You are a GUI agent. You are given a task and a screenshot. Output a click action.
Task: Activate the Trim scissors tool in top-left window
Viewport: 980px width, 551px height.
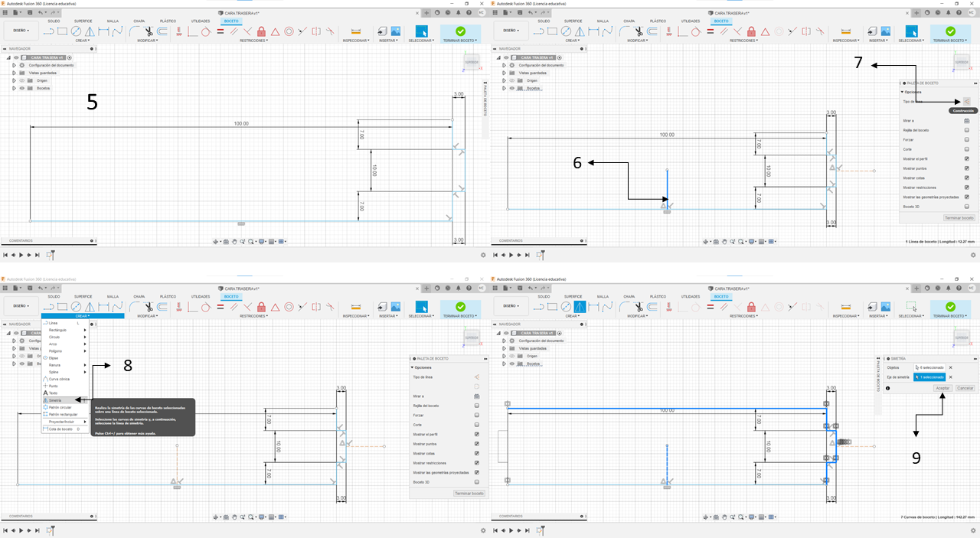click(x=149, y=31)
